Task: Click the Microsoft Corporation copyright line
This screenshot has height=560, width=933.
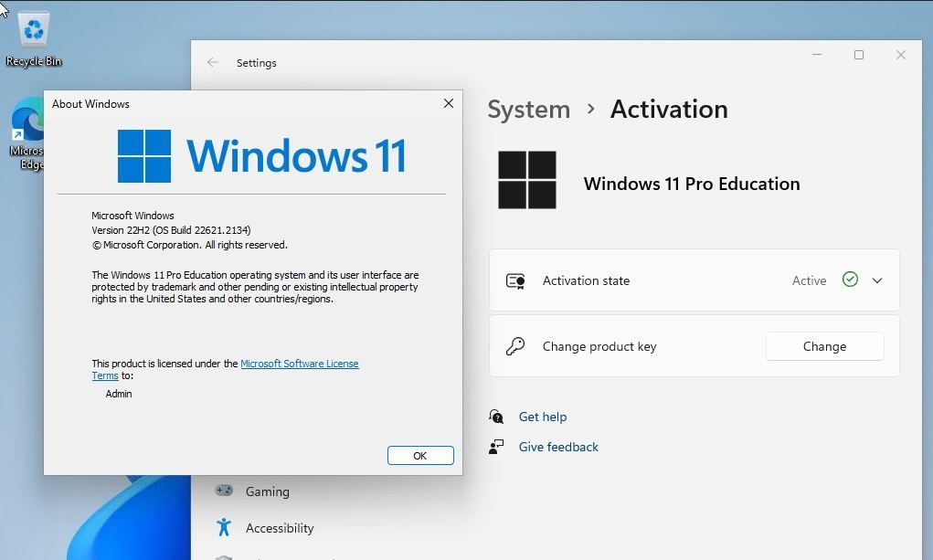Action: [189, 245]
